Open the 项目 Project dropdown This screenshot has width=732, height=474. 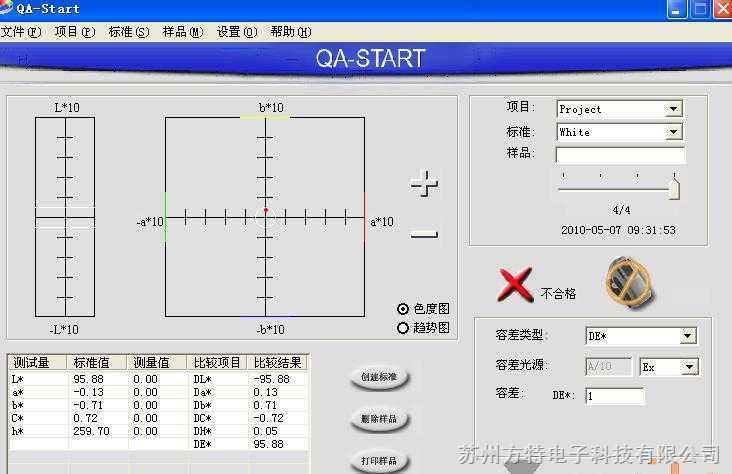673,109
